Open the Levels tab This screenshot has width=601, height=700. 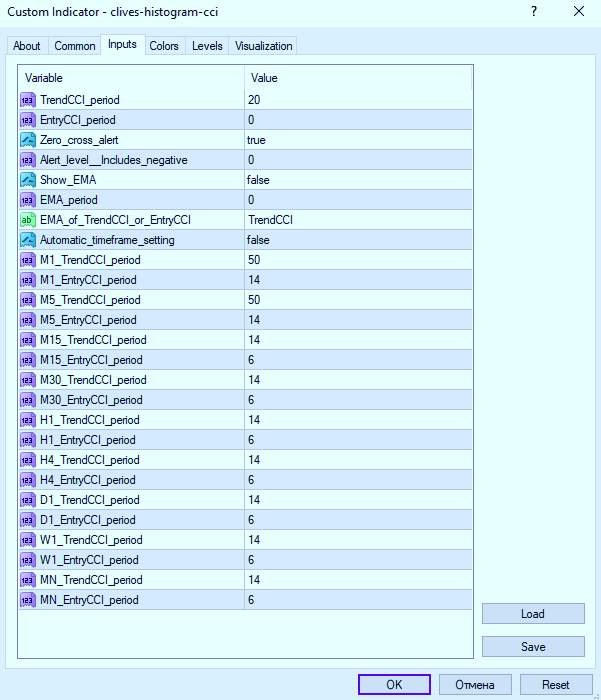(x=207, y=46)
